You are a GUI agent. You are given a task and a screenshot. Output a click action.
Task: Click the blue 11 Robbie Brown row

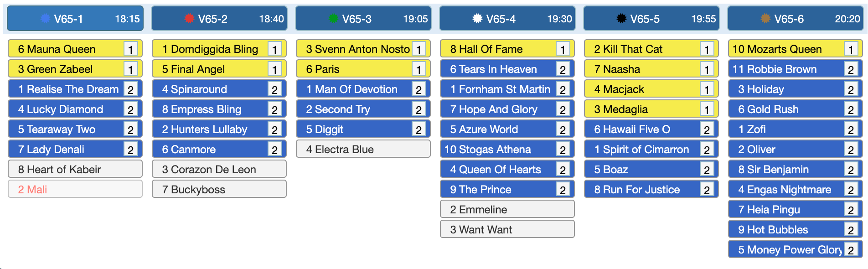coord(796,69)
